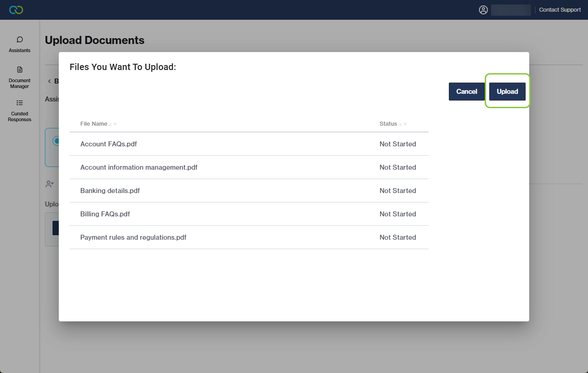Sort Status descending with down arrow
588x373 pixels.
pos(405,124)
